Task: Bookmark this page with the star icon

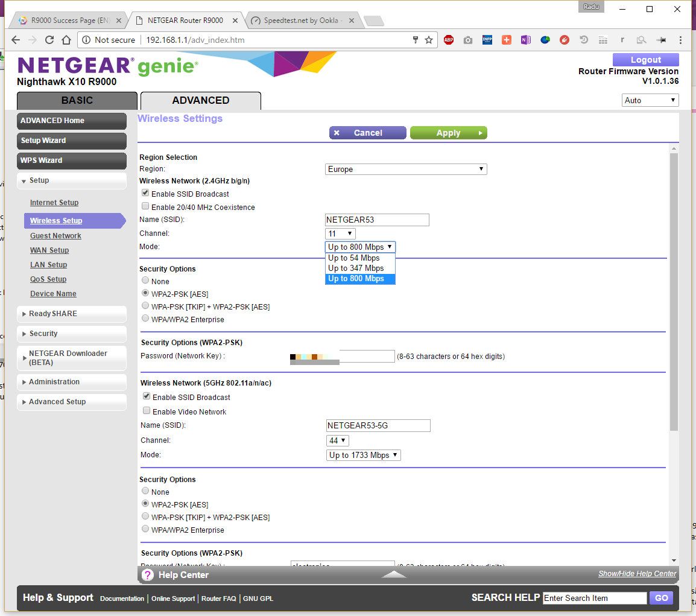Action: tap(429, 40)
